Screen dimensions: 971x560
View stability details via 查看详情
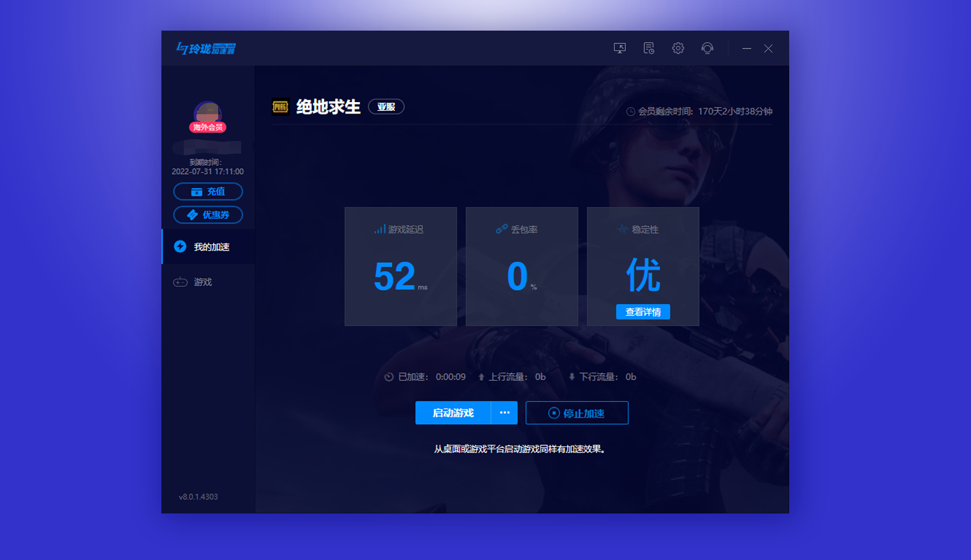coord(642,312)
